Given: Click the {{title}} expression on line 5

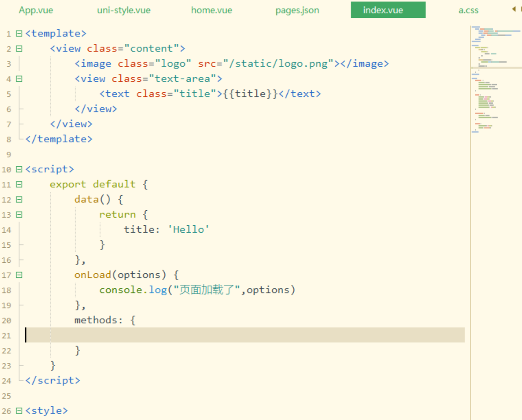Looking at the screenshot, I should click(250, 94).
